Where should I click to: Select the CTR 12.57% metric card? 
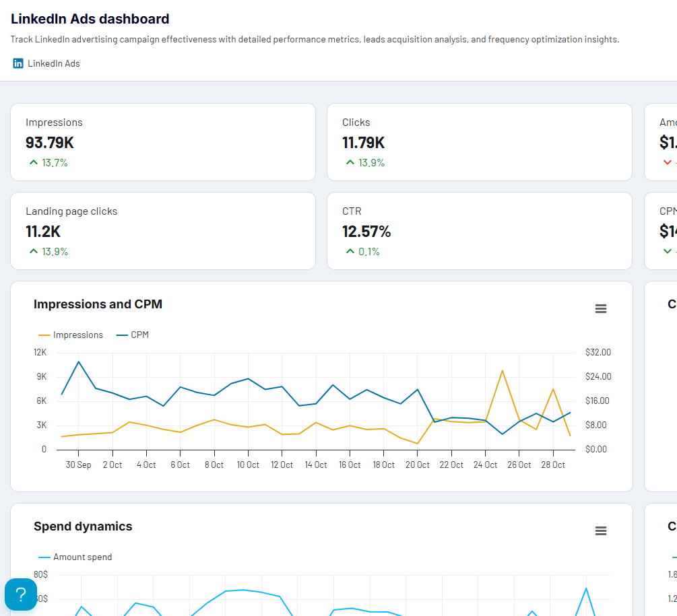479,231
